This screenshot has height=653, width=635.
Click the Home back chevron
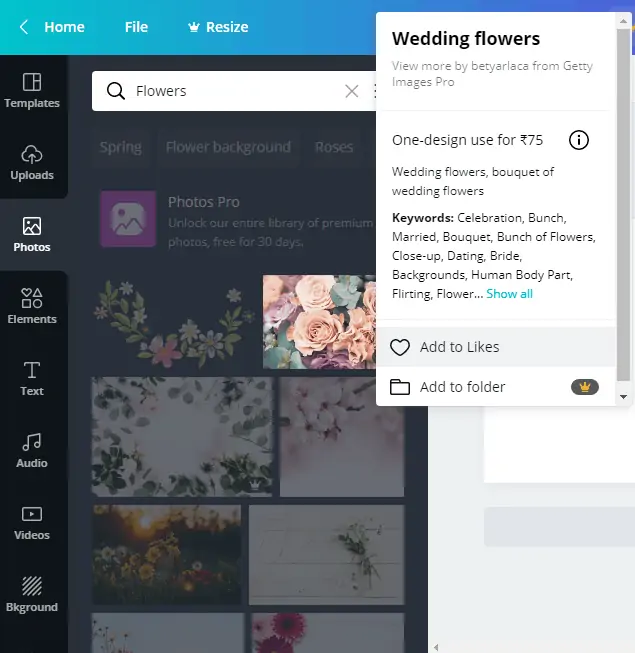(24, 27)
